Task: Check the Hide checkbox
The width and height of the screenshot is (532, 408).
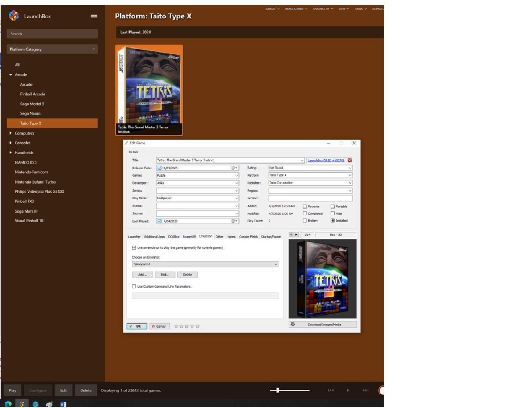Action: [x=333, y=214]
